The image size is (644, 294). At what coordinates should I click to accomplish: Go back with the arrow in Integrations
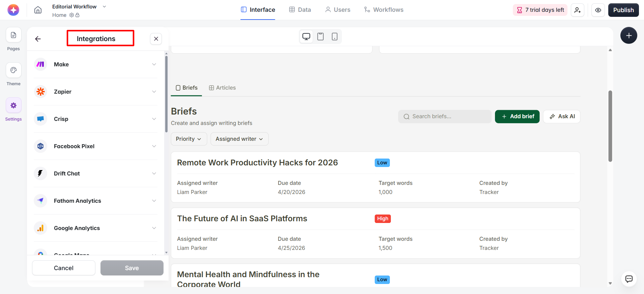[38, 39]
